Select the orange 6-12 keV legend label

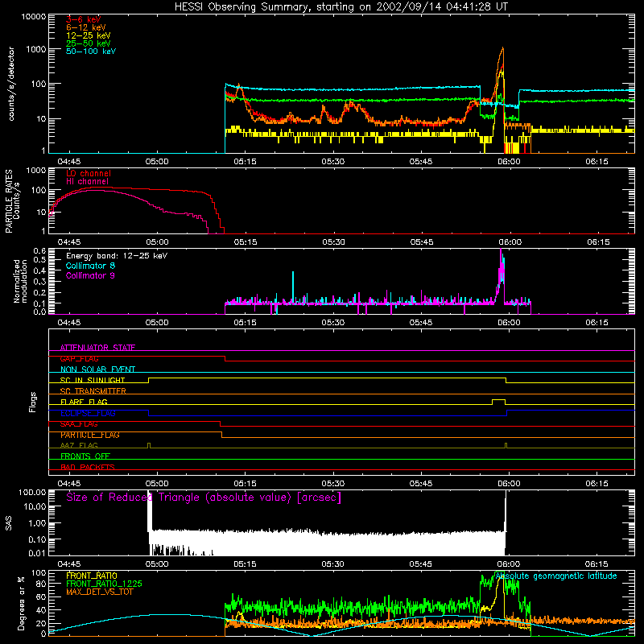[x=86, y=27]
